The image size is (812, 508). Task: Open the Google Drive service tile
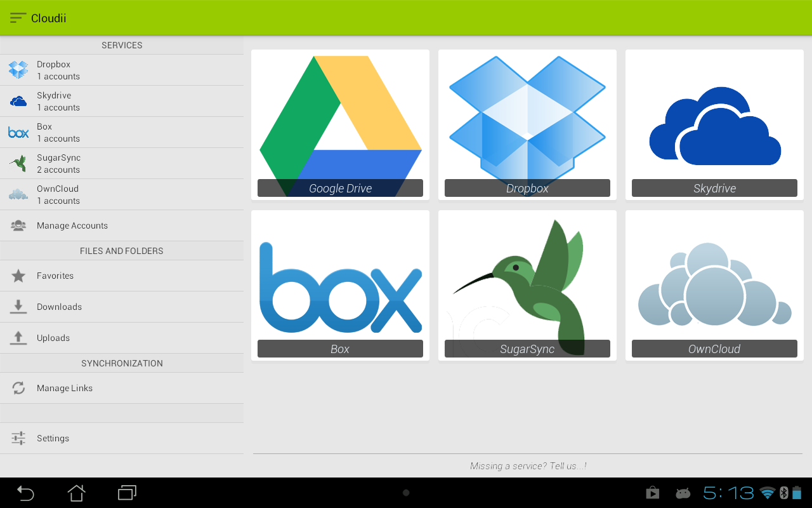point(340,124)
